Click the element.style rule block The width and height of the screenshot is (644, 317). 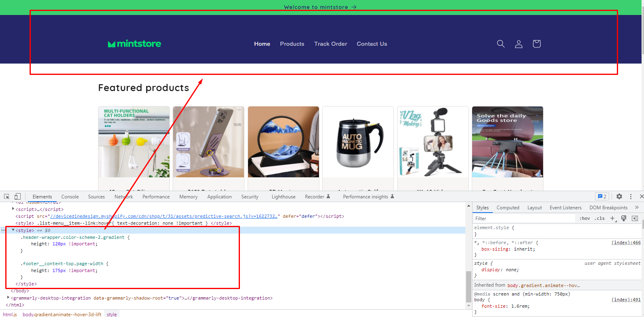coord(558,231)
